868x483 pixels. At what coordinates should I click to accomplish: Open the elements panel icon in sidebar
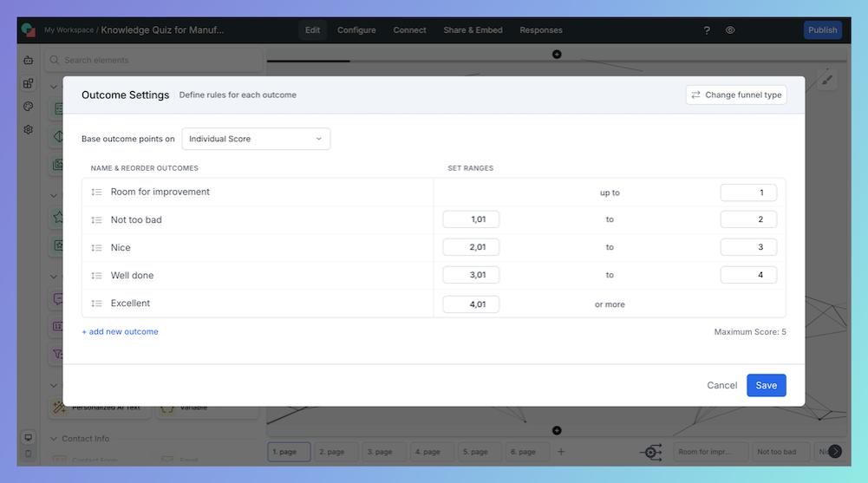coord(28,83)
